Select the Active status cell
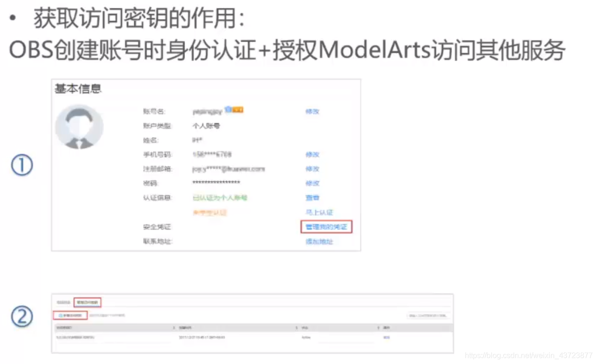This screenshot has width=597, height=364. click(306, 337)
